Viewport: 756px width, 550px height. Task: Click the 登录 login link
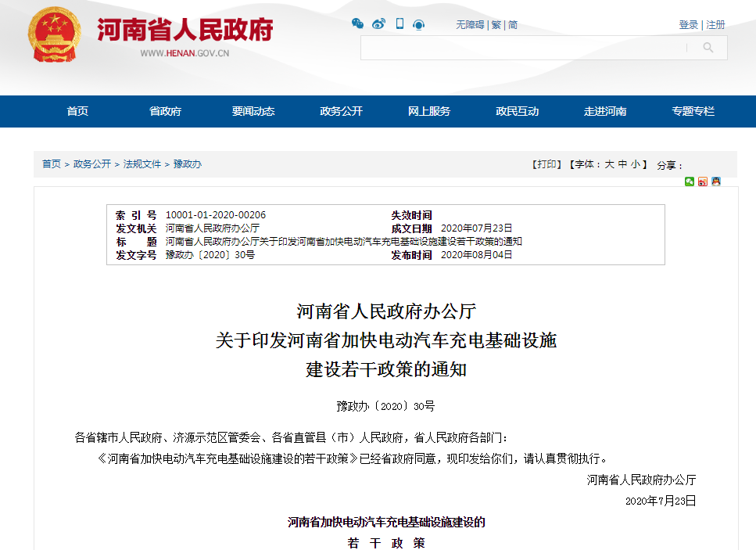[688, 25]
